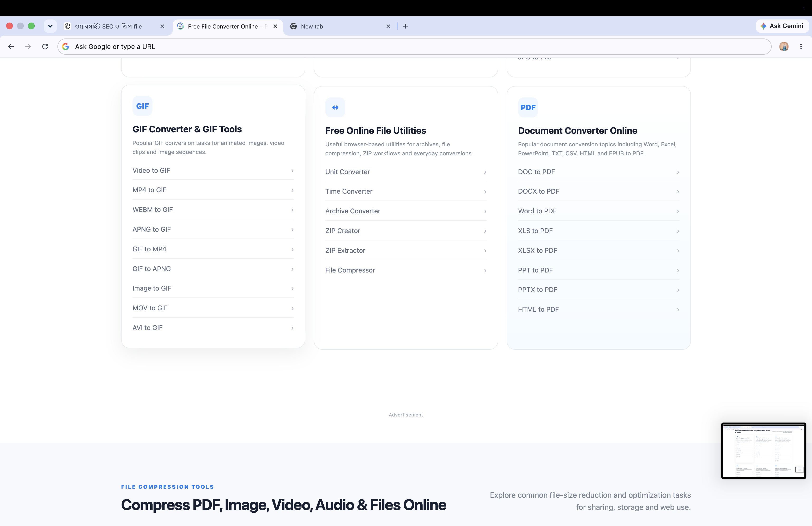Screen dimensions: 812x526
Task: Switch to the ওয়েবসাইট SEO tab
Action: pyautogui.click(x=114, y=26)
